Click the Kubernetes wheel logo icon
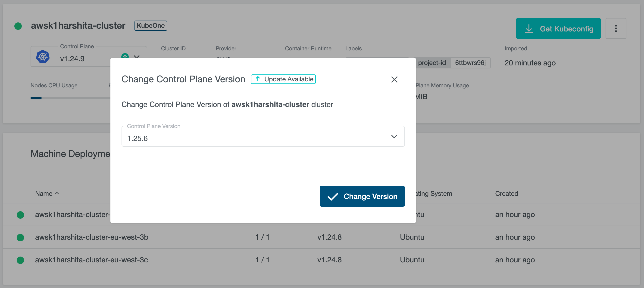This screenshot has height=288, width=644. 43,57
